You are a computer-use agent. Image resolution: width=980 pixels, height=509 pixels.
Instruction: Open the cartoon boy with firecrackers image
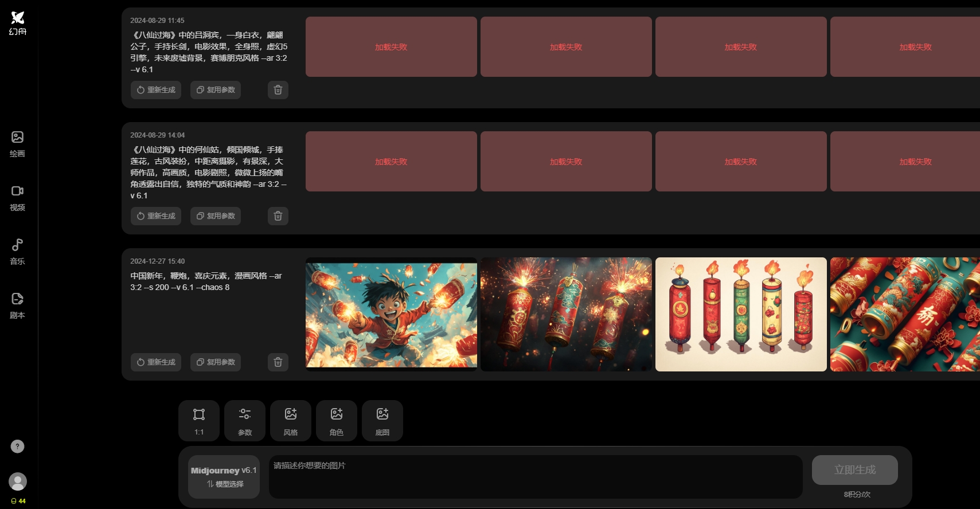[391, 314]
